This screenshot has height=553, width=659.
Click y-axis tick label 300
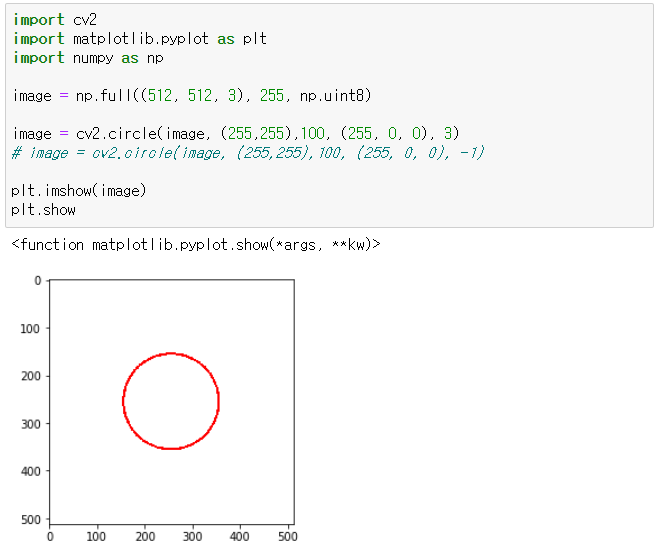coord(30,424)
